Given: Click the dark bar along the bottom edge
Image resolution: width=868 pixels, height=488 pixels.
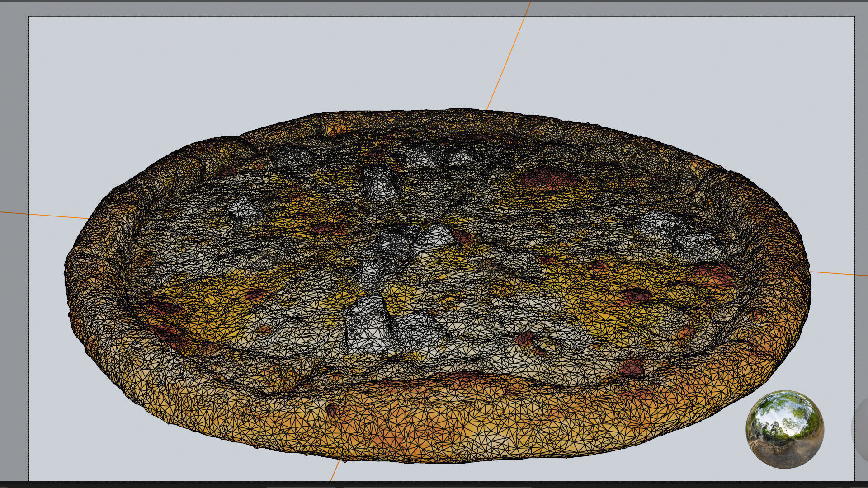Looking at the screenshot, I should (x=434, y=484).
